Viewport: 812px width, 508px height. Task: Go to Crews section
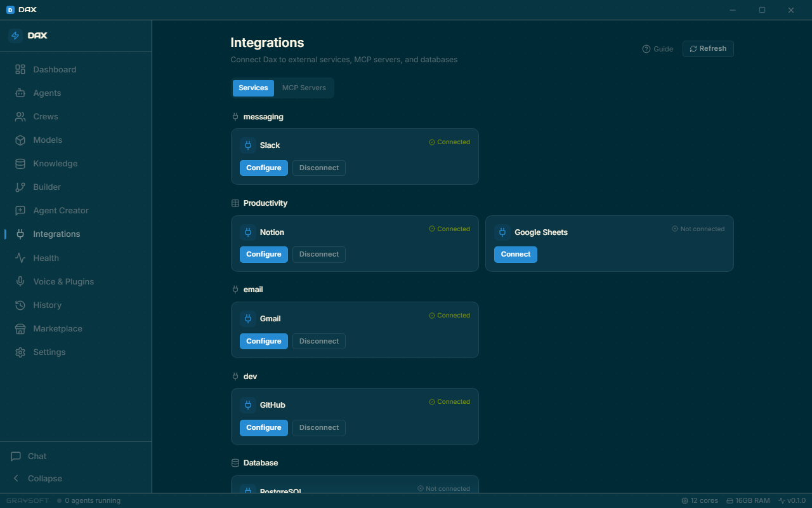[x=75, y=116]
